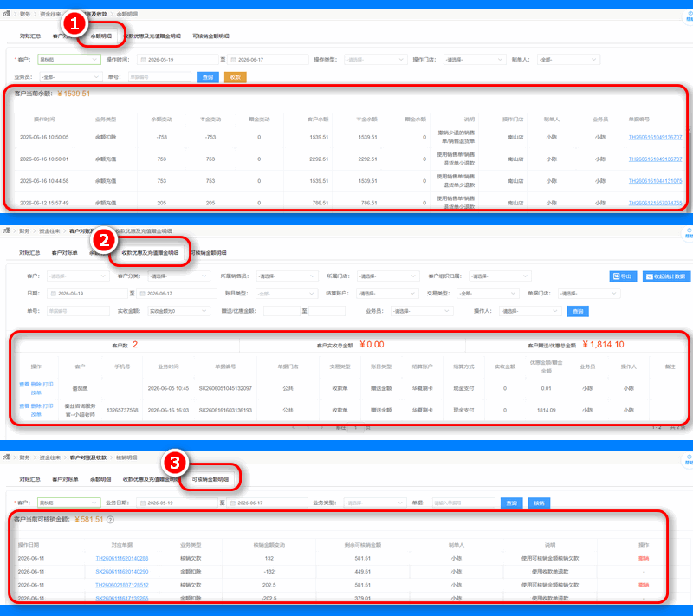Open 客户分类 dropdown in panel 2
This screenshot has height=616, width=693.
point(178,276)
